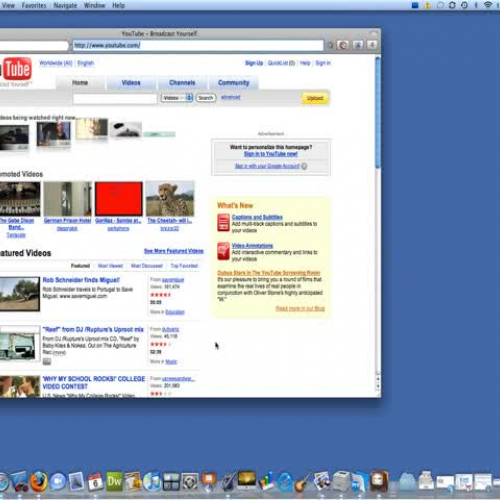Open Rob Schneider finds Miguel video title
The image size is (500, 500).
(x=81, y=280)
